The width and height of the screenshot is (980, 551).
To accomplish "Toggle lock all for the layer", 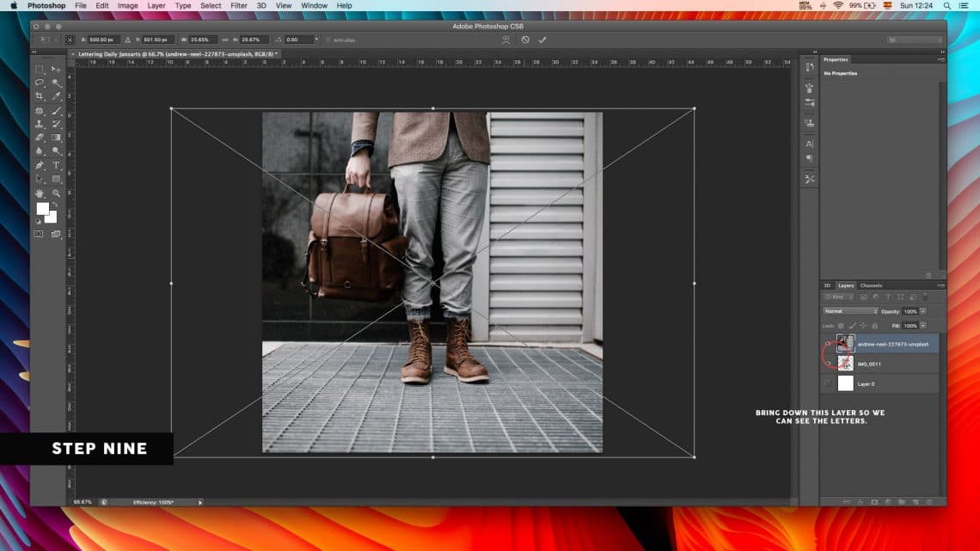I will pyautogui.click(x=874, y=326).
